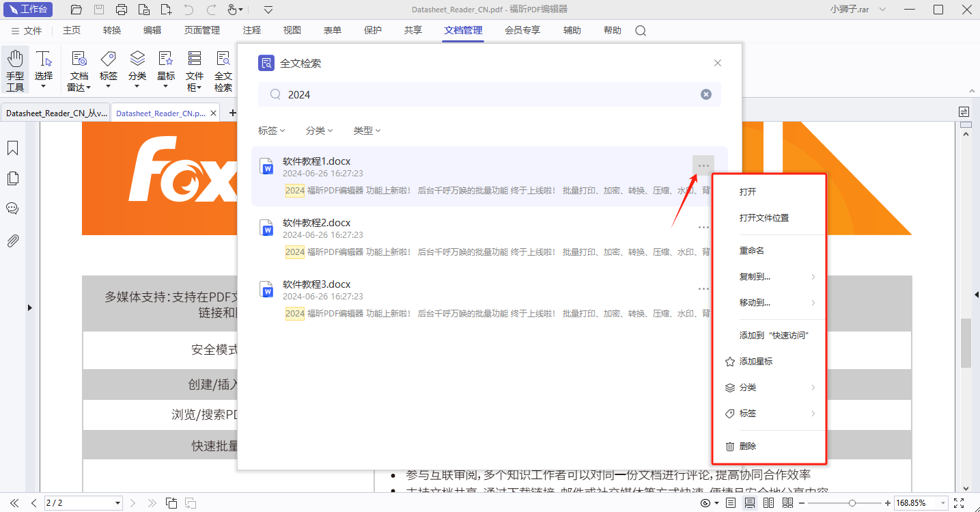980x512 pixels.
Task: Open the 文件 menu
Action: pos(27,31)
